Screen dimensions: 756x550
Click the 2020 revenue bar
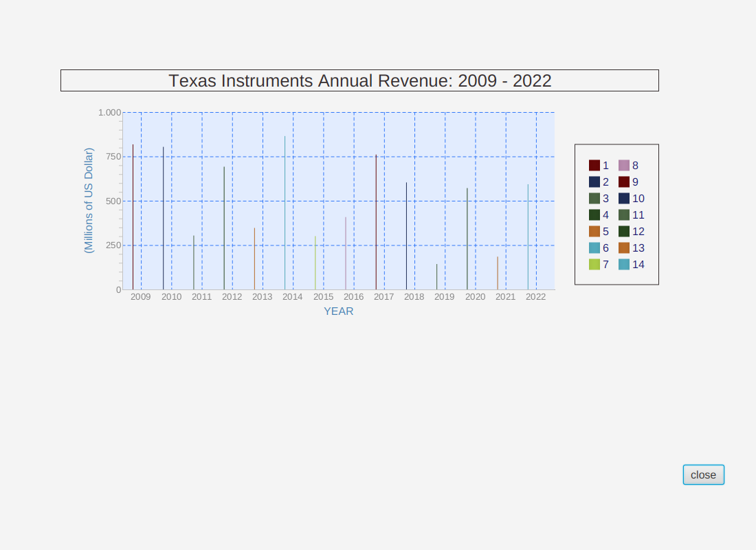pyautogui.click(x=467, y=239)
